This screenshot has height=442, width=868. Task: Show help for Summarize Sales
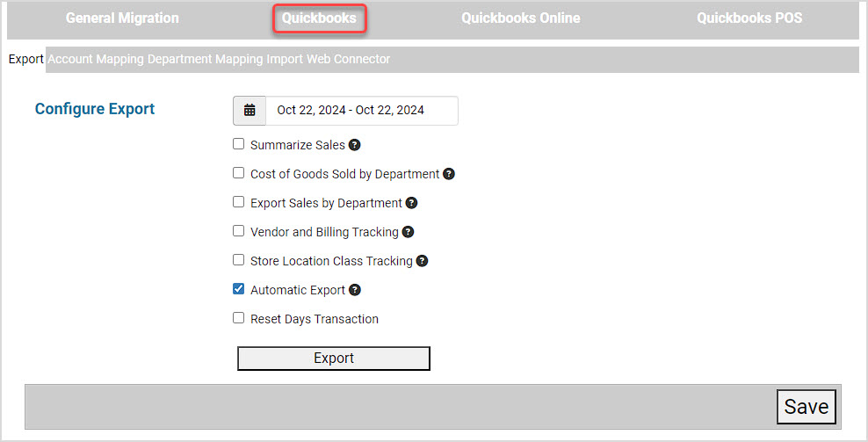click(355, 145)
